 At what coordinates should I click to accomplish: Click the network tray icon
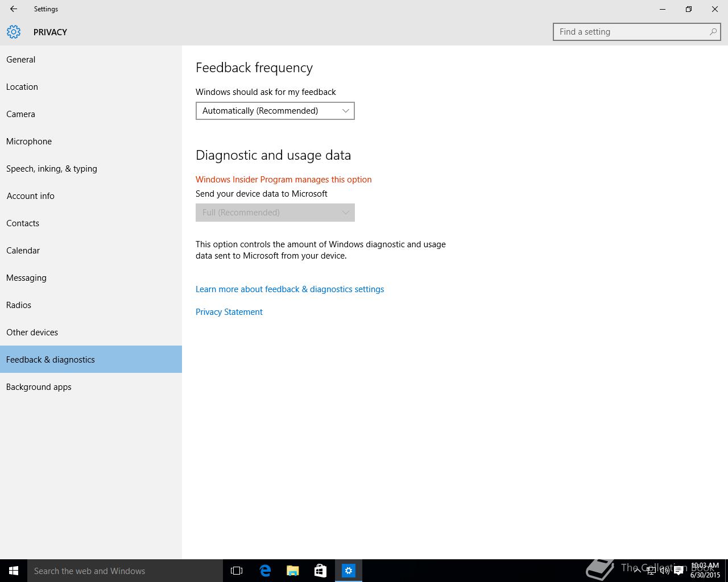click(x=651, y=571)
